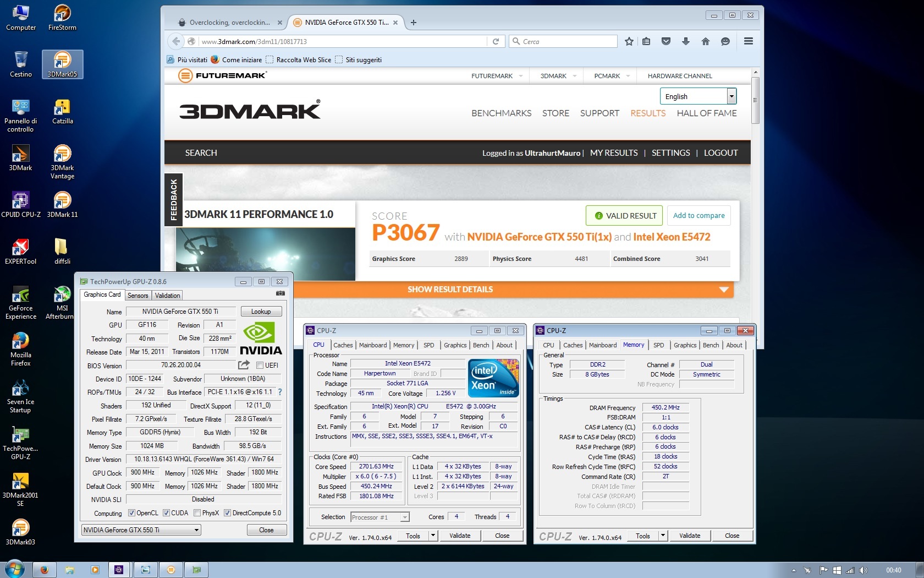The width and height of the screenshot is (924, 578).
Task: Click the GPU-Z screenshot camera icon
Action: click(280, 294)
